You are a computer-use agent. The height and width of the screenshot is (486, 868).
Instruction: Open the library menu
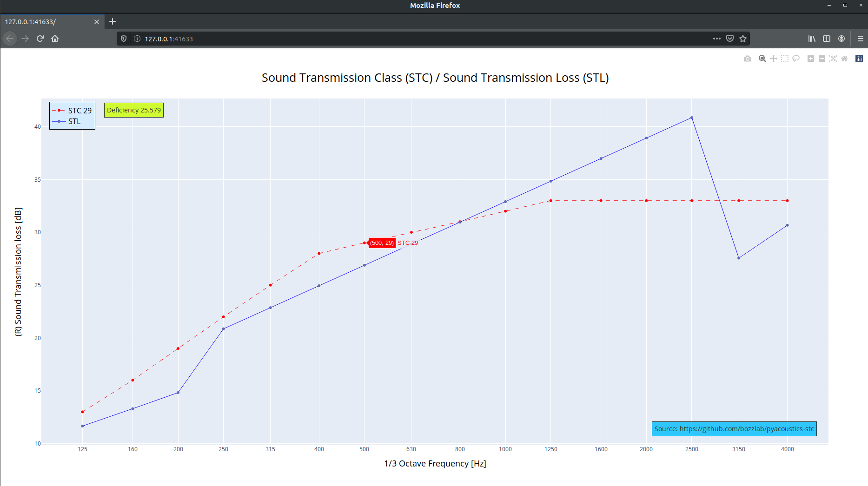(812, 38)
